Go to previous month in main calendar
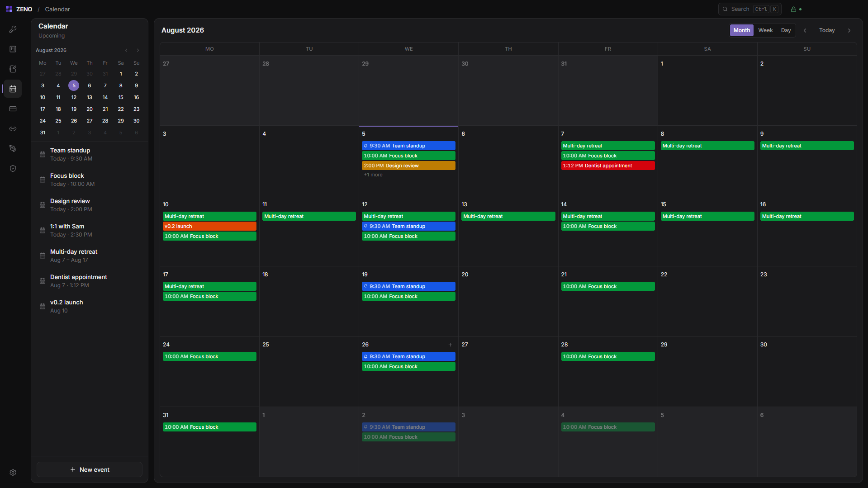Screen dimensions: 868x488 point(805,30)
